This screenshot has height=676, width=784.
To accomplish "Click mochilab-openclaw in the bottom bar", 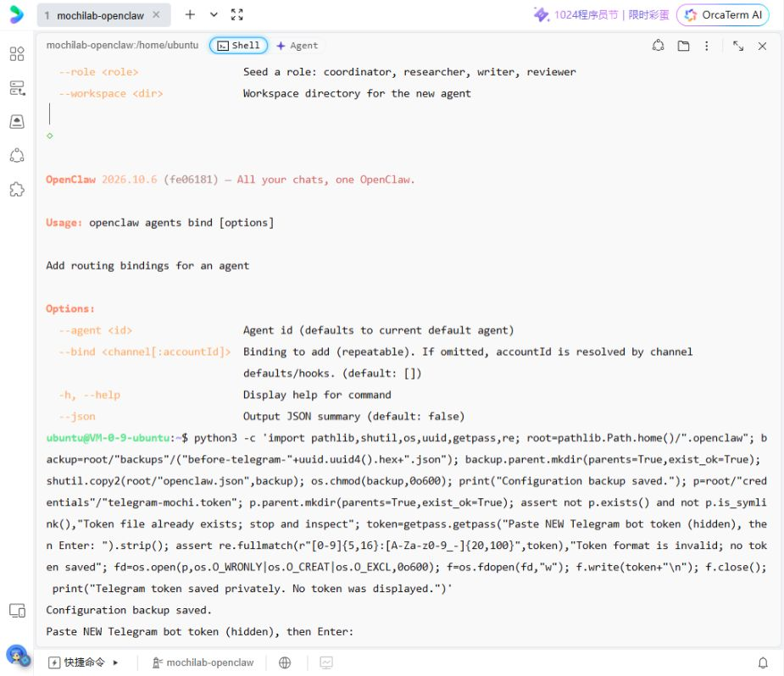I will coord(203,662).
